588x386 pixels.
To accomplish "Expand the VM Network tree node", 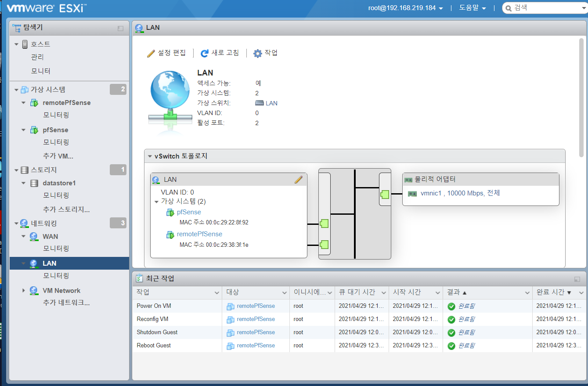I will (24, 291).
